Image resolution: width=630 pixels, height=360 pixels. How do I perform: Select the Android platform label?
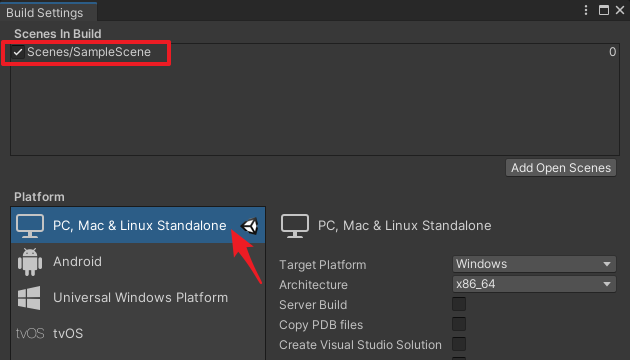78,262
